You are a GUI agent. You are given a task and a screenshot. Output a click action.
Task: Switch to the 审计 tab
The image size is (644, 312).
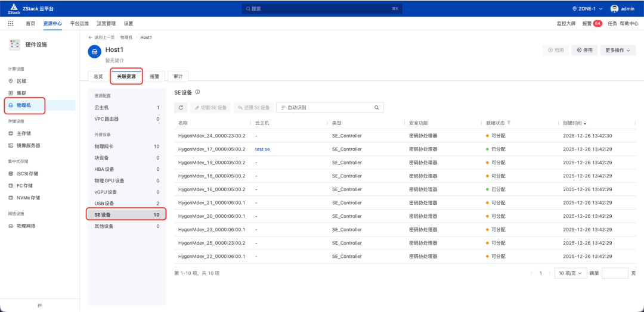[178, 76]
